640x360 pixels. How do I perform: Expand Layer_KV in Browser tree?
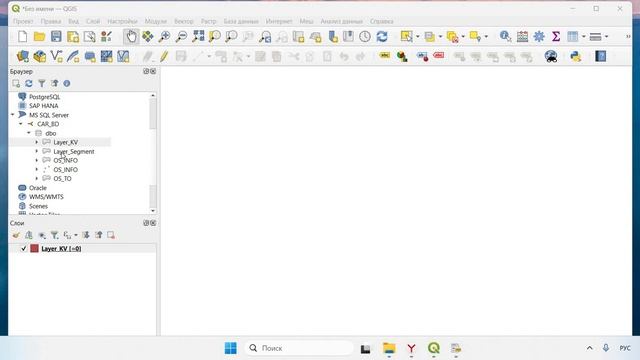(x=37, y=142)
